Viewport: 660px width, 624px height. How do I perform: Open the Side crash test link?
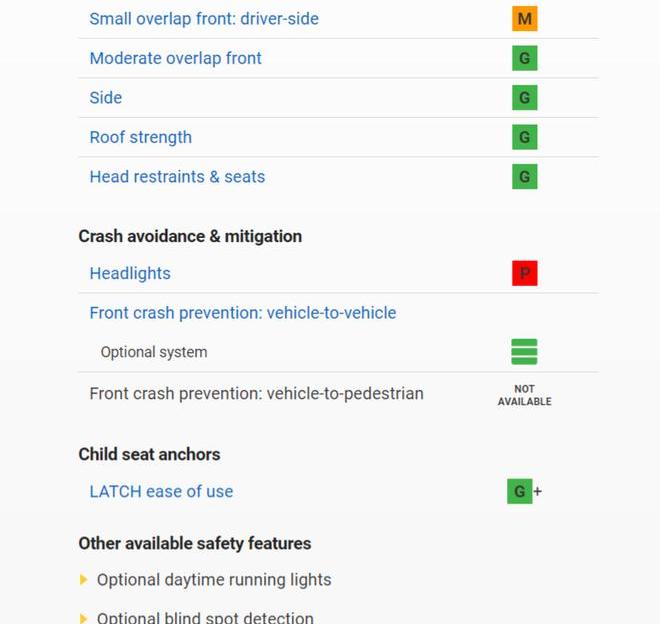106,98
